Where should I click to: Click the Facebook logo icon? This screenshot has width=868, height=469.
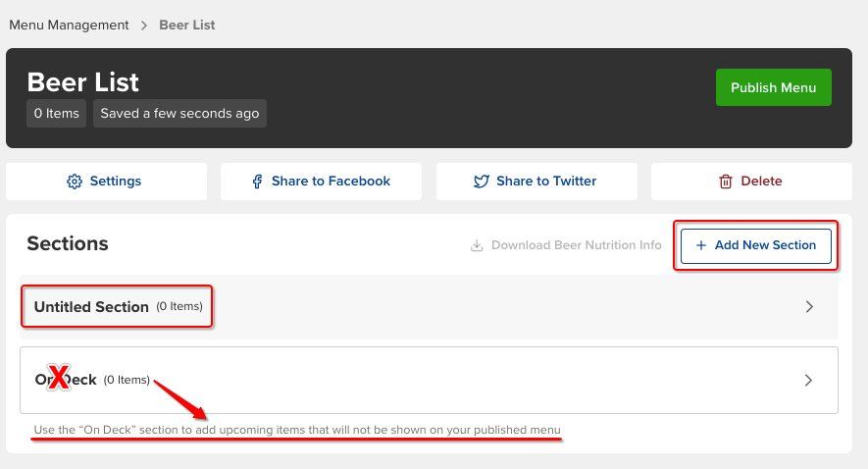pyautogui.click(x=257, y=182)
